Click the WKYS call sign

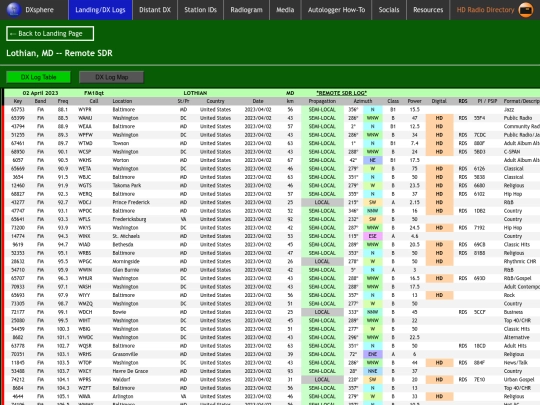[85, 228]
